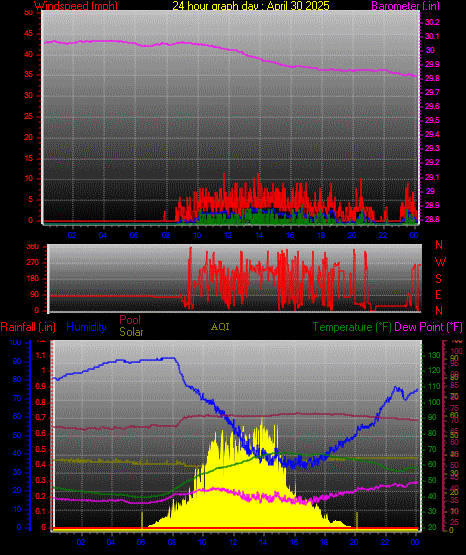The width and height of the screenshot is (466, 555).
Task: Click the '28.8' barometer axis value
Action: (x=432, y=219)
